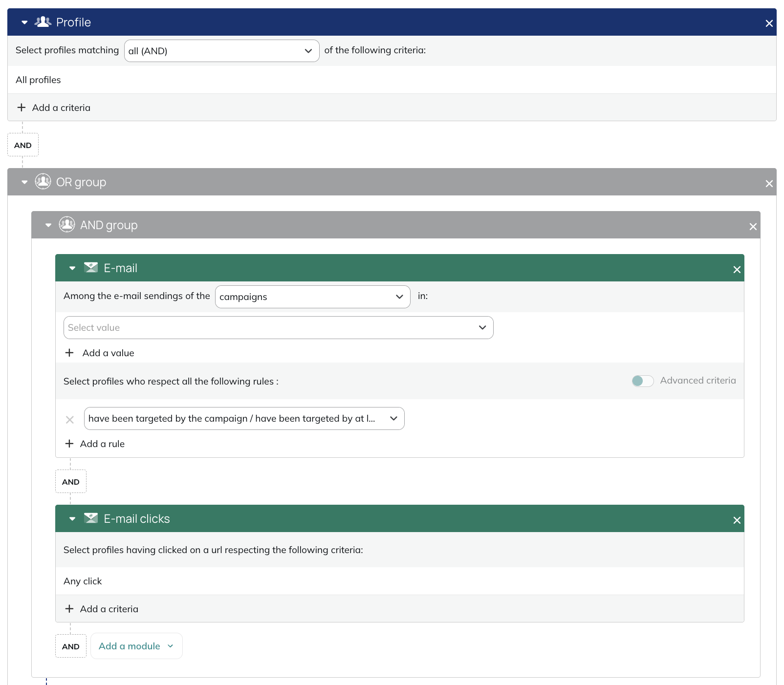Open the Add a module menu

point(136,646)
